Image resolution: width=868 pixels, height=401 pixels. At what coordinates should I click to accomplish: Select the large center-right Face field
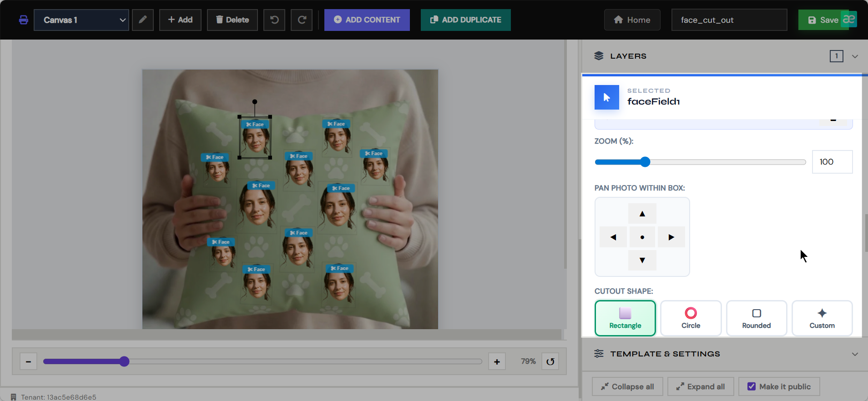click(x=338, y=207)
